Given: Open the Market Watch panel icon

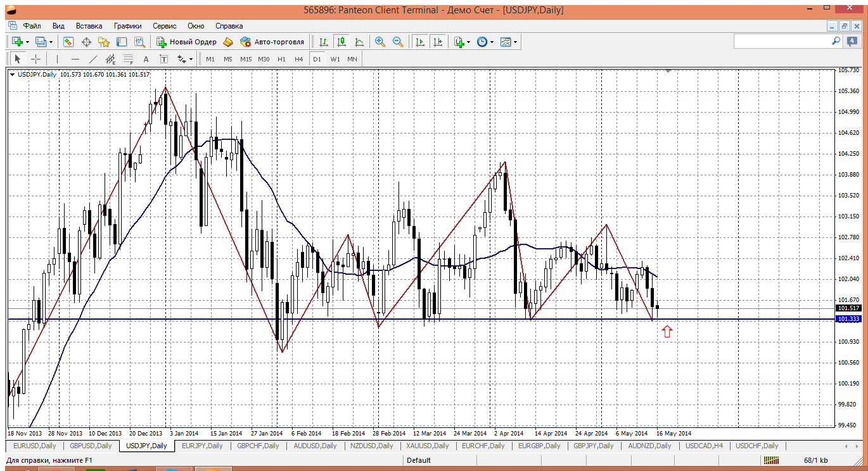Looking at the screenshot, I should click(x=68, y=42).
